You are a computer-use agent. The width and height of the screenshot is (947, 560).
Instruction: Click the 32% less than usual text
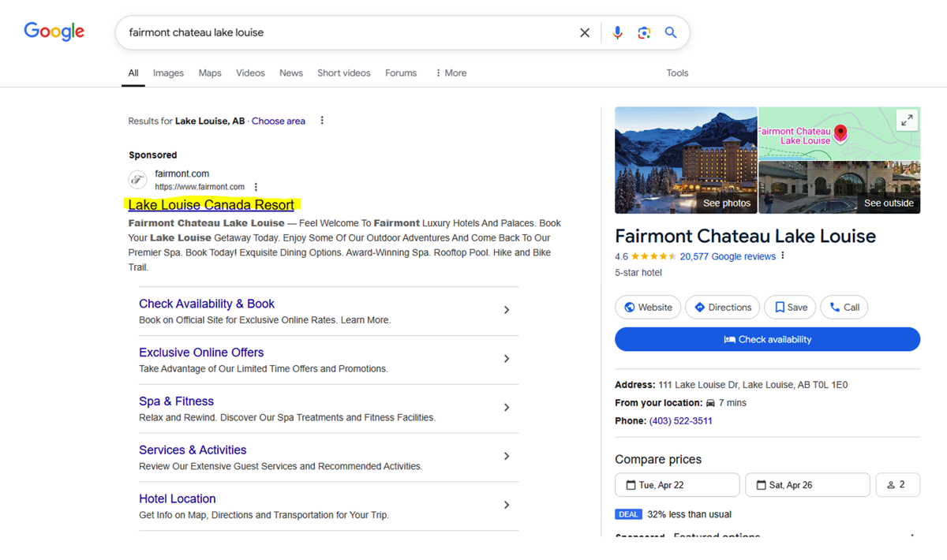point(689,514)
